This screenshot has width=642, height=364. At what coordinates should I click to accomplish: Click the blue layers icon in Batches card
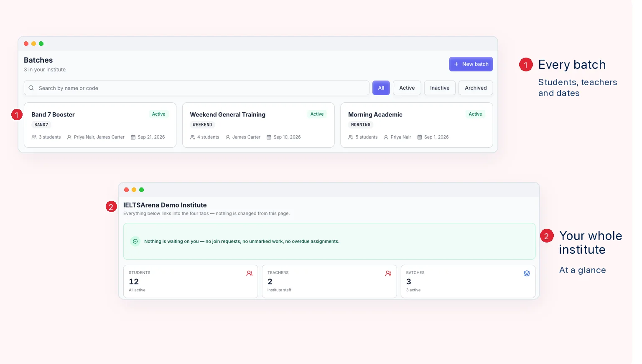click(x=527, y=273)
